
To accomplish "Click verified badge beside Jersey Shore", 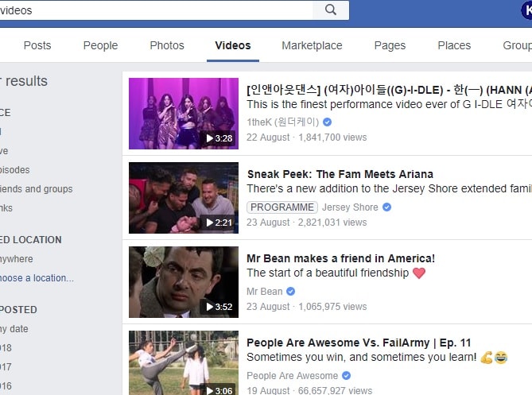I will (387, 207).
